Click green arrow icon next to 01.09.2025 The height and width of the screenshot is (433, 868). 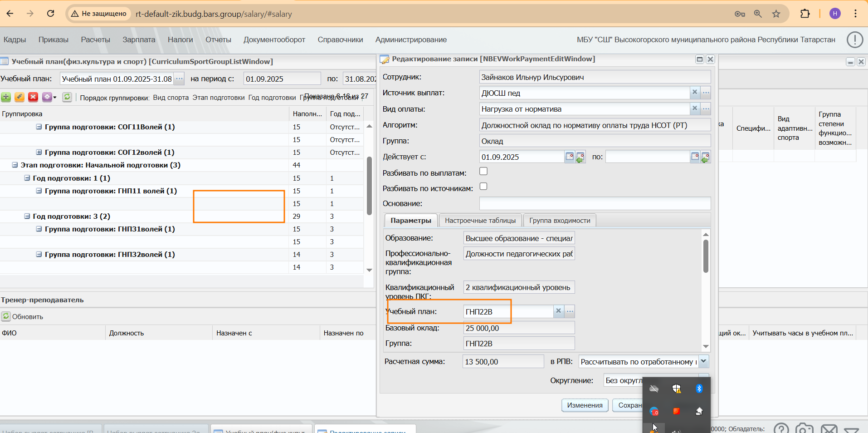click(x=580, y=157)
